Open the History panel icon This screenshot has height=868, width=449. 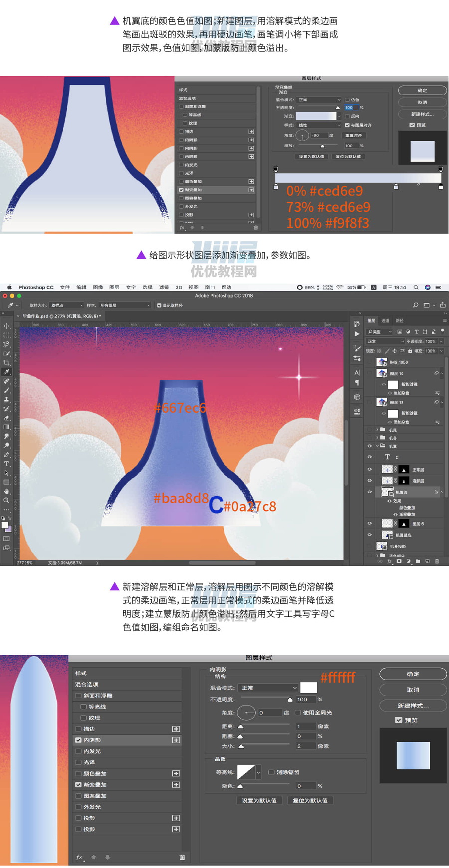[357, 324]
